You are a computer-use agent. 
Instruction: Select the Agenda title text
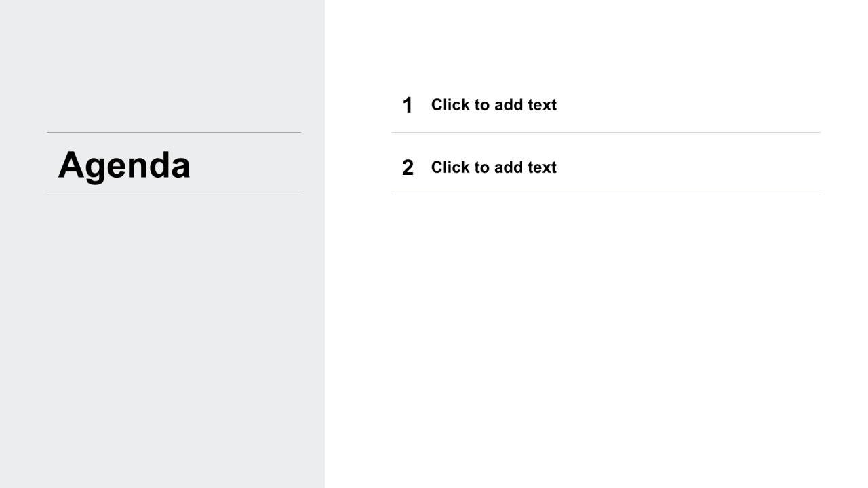click(124, 165)
